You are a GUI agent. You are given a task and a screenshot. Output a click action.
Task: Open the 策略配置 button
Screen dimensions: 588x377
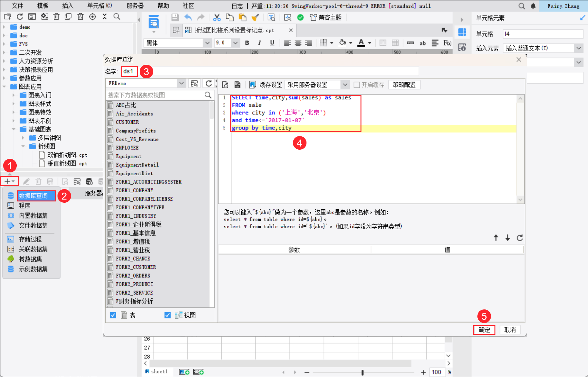click(x=404, y=85)
